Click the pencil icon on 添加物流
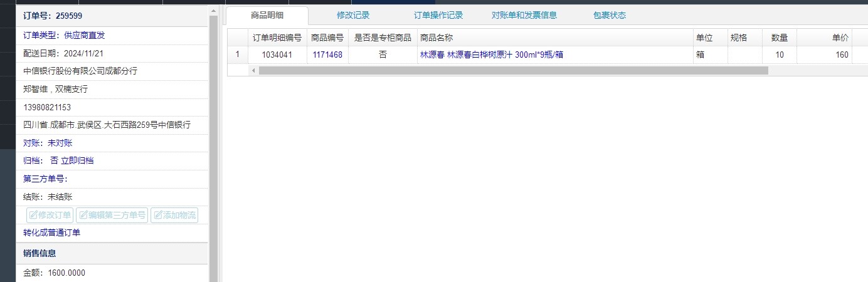 [x=158, y=215]
